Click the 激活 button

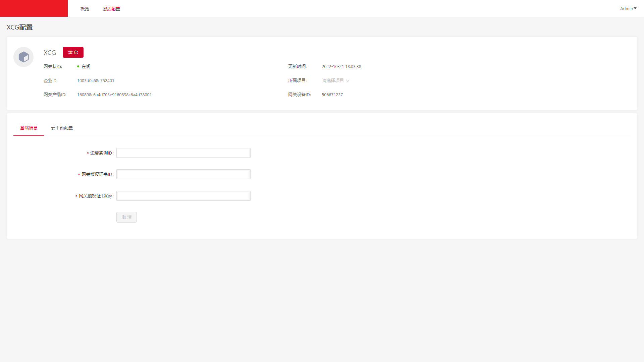tap(126, 217)
